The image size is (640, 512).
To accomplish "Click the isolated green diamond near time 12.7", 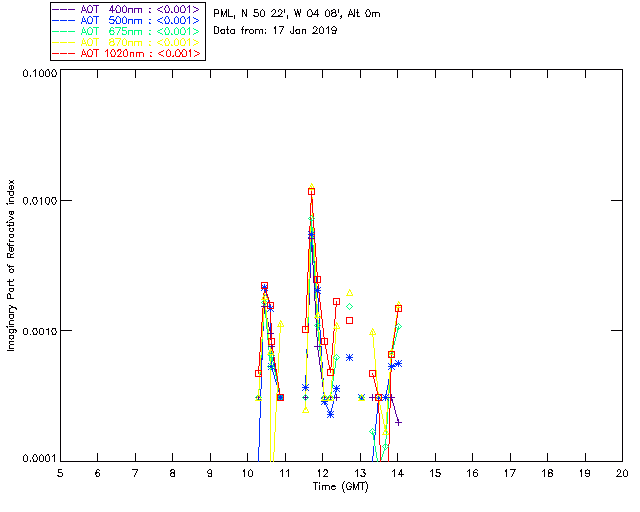I will 349,307.
